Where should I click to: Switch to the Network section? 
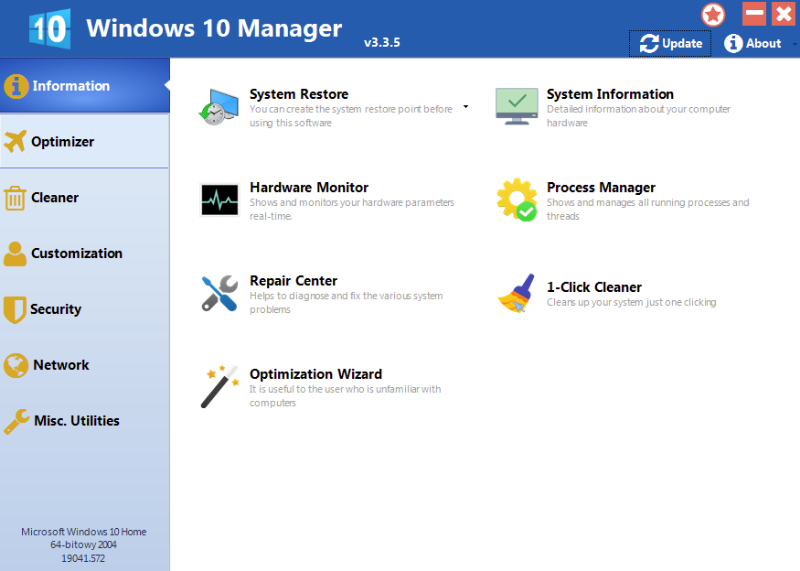click(85, 365)
